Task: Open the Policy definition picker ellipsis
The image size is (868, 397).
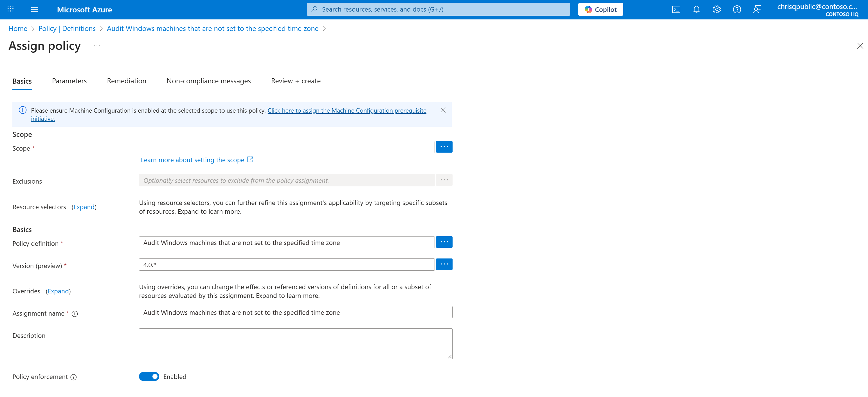Action: 444,242
